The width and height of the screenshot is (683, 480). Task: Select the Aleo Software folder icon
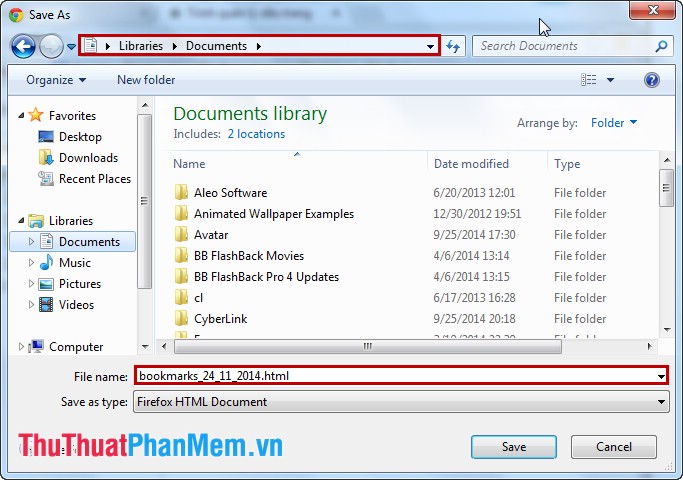181,192
